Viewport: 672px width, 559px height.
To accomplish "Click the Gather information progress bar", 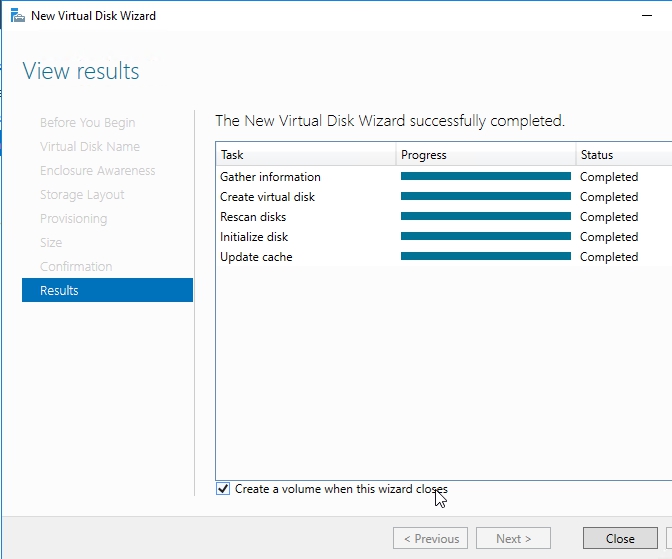I will pyautogui.click(x=486, y=176).
